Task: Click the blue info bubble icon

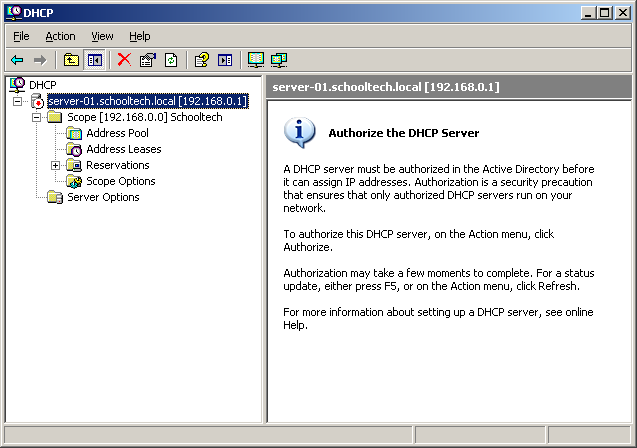Action: coord(299,132)
